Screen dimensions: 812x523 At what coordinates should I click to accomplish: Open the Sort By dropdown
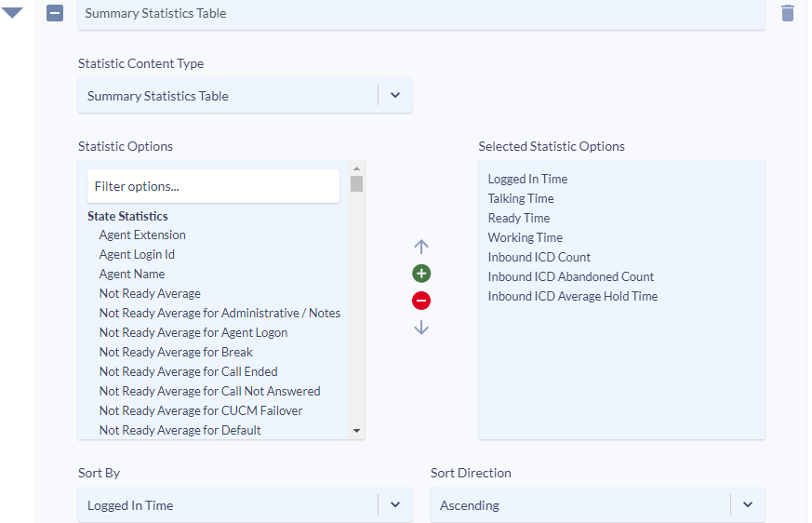tap(245, 505)
